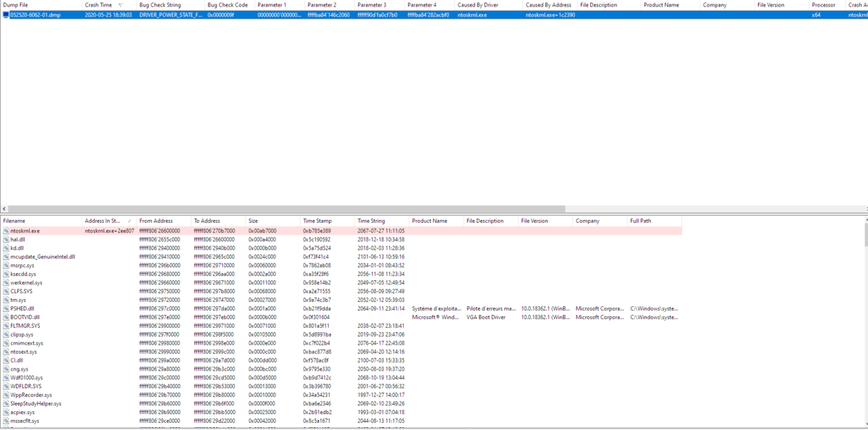Click lower pane Company column header
Image resolution: width=868 pixels, height=430 pixels.
pos(600,221)
